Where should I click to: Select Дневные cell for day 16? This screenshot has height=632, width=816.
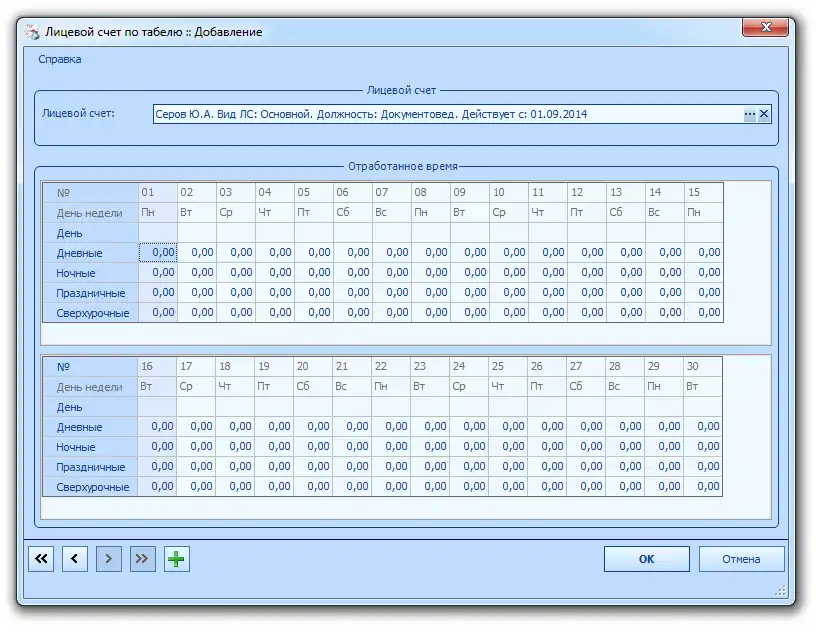coord(157,427)
